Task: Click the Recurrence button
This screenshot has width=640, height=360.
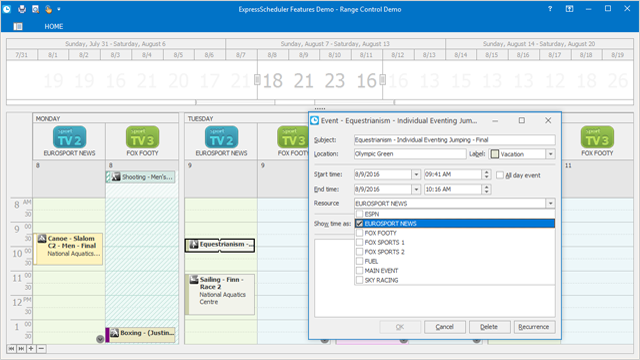Action: coord(533,327)
